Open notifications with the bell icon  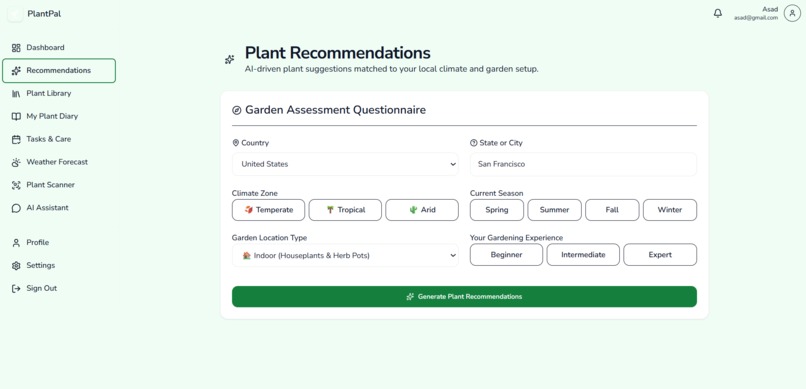(718, 13)
